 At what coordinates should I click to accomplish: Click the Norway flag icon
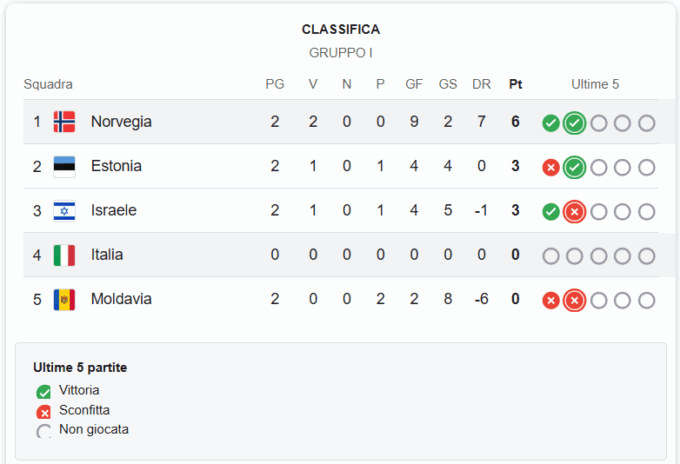point(64,122)
